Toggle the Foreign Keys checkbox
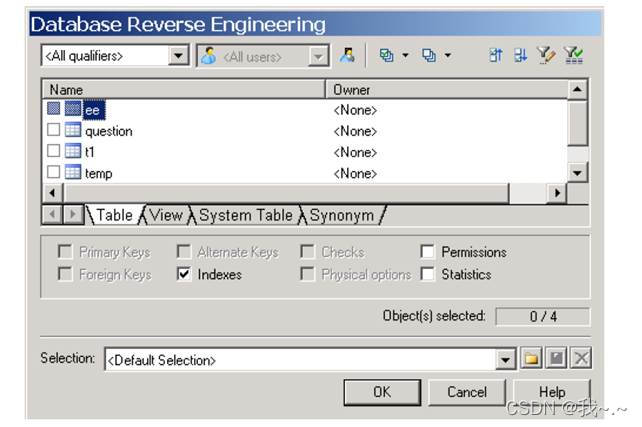642x427 pixels. [65, 273]
